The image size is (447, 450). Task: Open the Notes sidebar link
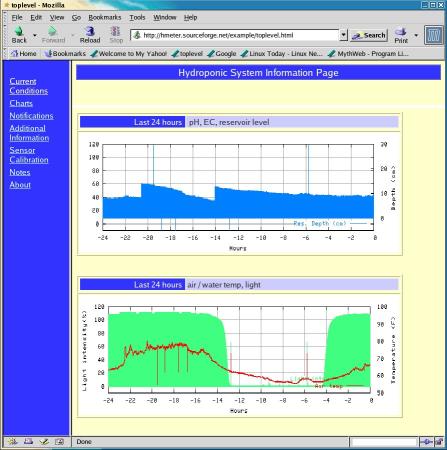(x=20, y=172)
